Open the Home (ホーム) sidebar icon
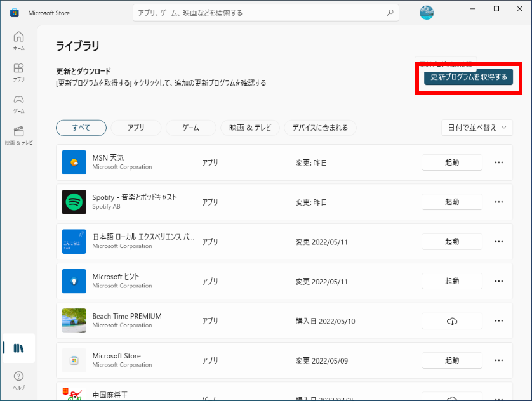The width and height of the screenshot is (532, 401). (18, 41)
